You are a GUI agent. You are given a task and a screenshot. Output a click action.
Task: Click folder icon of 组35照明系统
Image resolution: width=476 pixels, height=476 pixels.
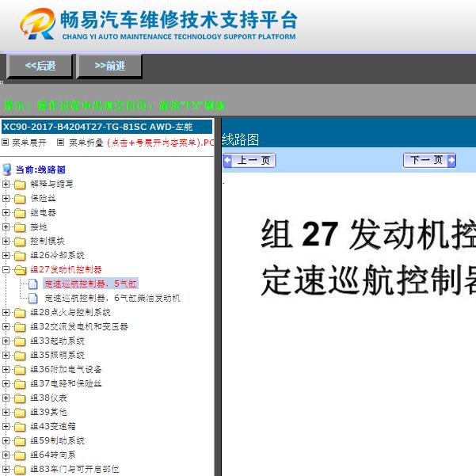tap(20, 356)
